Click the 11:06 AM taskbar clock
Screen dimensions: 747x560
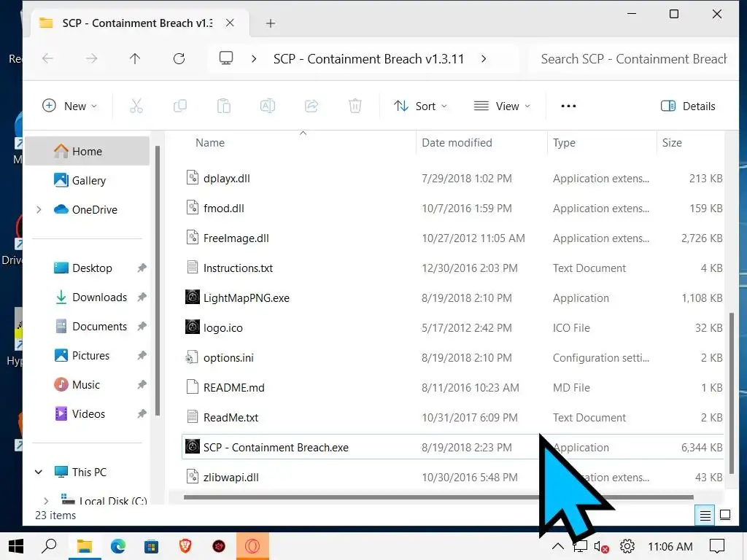(670, 546)
